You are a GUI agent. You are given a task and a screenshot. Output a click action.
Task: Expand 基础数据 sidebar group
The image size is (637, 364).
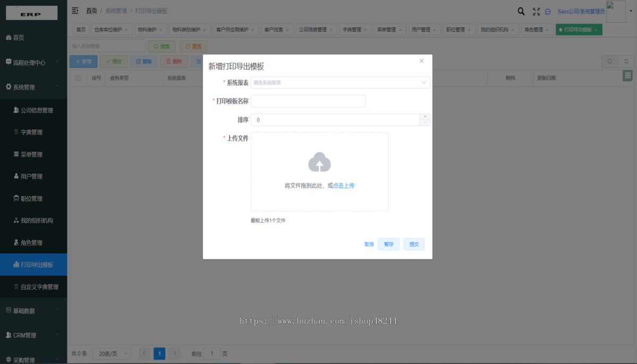coord(33,310)
